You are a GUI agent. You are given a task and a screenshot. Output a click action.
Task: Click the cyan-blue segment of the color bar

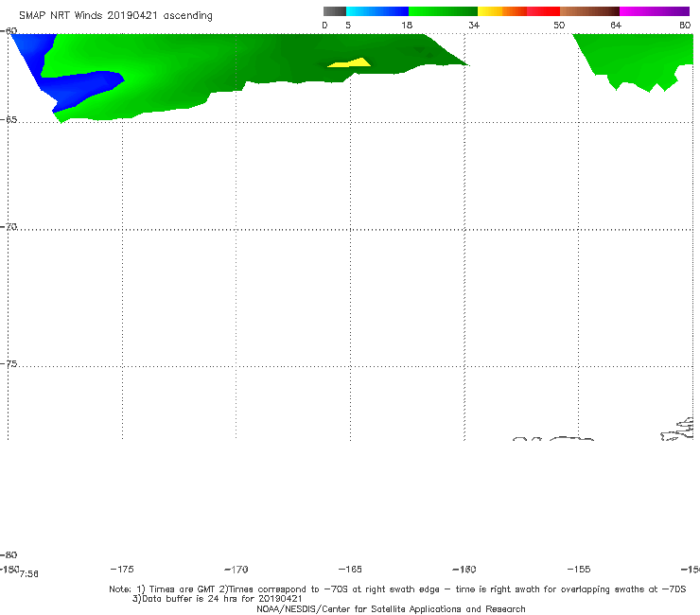tap(377, 11)
